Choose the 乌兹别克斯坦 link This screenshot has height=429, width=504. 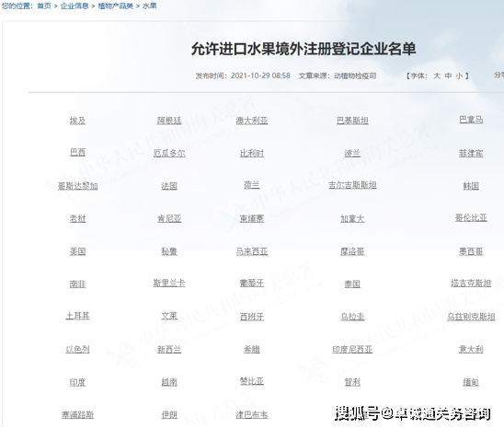pos(471,317)
